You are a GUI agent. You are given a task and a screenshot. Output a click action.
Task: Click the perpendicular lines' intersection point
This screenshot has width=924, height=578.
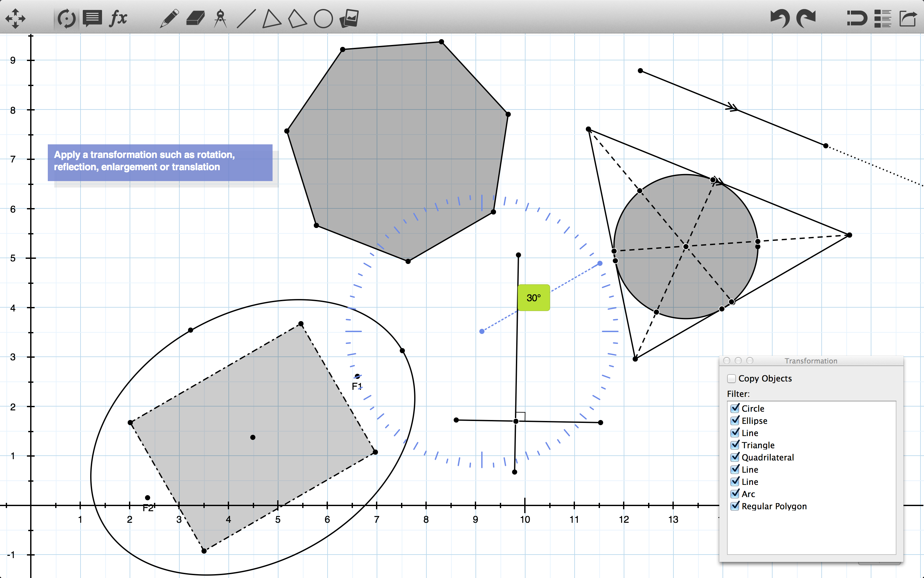click(x=516, y=421)
